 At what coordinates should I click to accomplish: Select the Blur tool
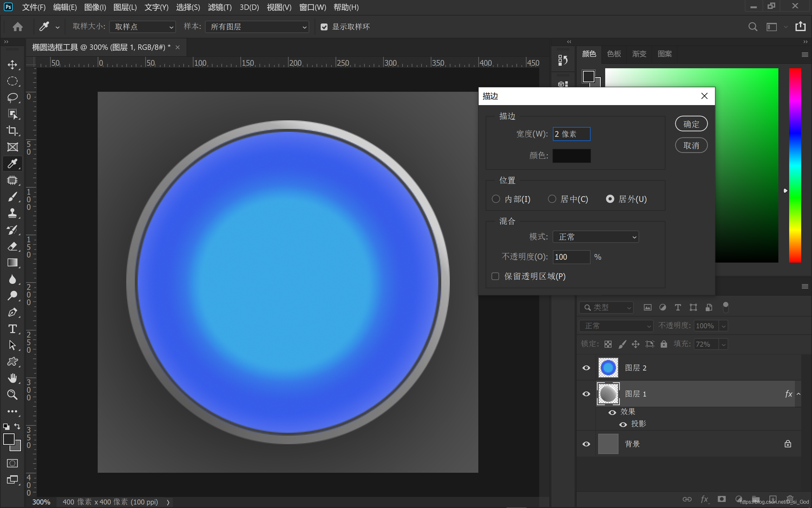(x=12, y=279)
